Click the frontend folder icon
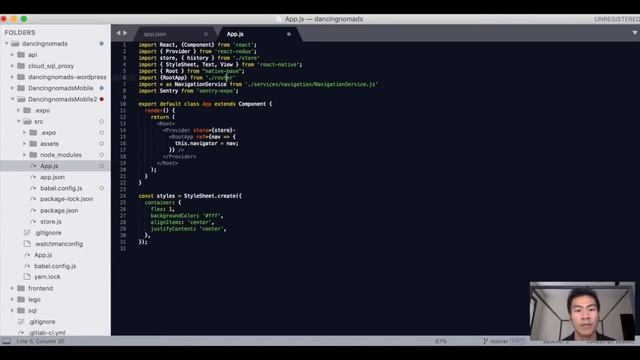 [x=21, y=288]
